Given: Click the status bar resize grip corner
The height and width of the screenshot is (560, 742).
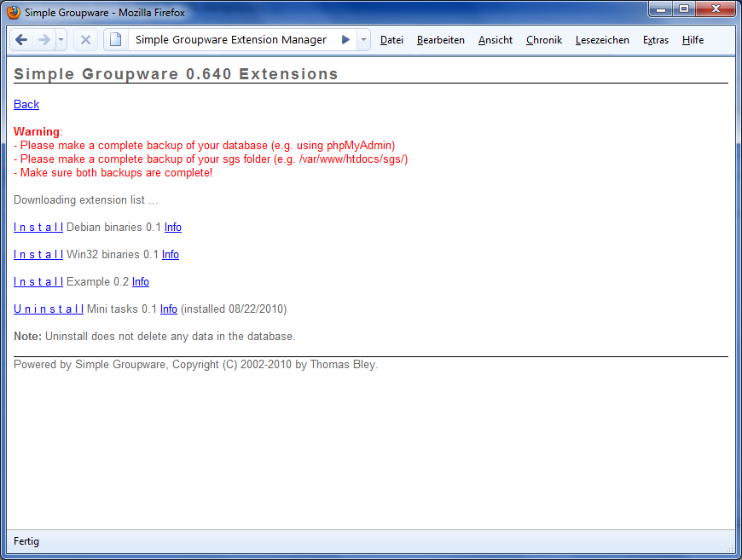Looking at the screenshot, I should [x=730, y=548].
